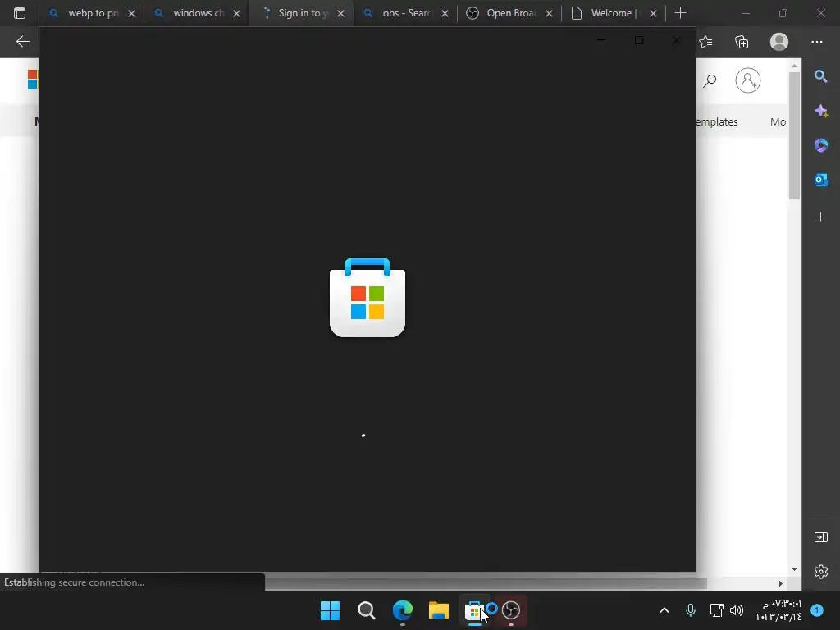This screenshot has height=630, width=840.
Task: Click the page scrollbar up arrow
Action: click(x=794, y=66)
